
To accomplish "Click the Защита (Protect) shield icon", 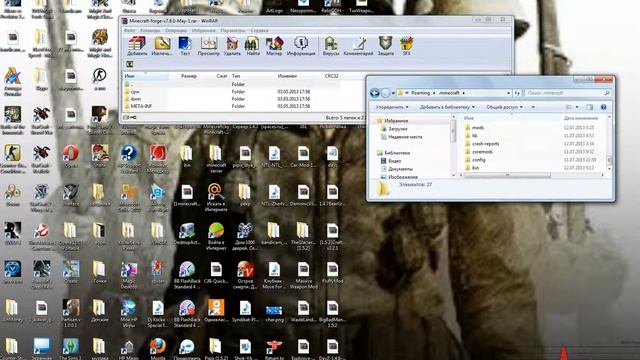I will point(385,46).
